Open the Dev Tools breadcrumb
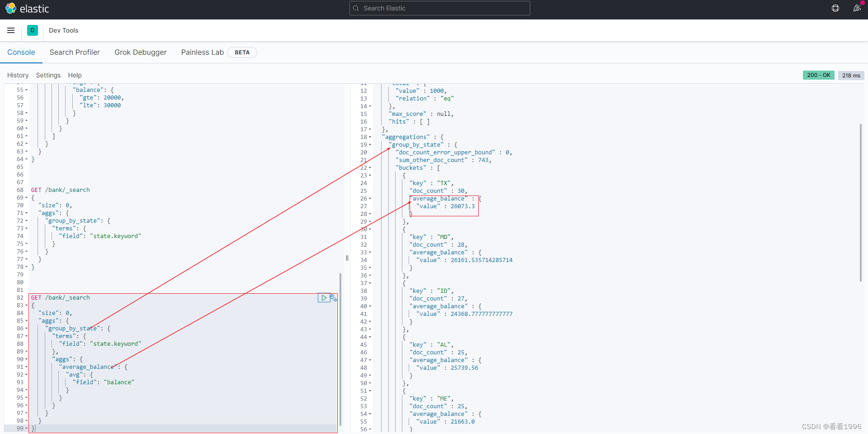Image resolution: width=868 pixels, height=434 pixels. click(63, 30)
